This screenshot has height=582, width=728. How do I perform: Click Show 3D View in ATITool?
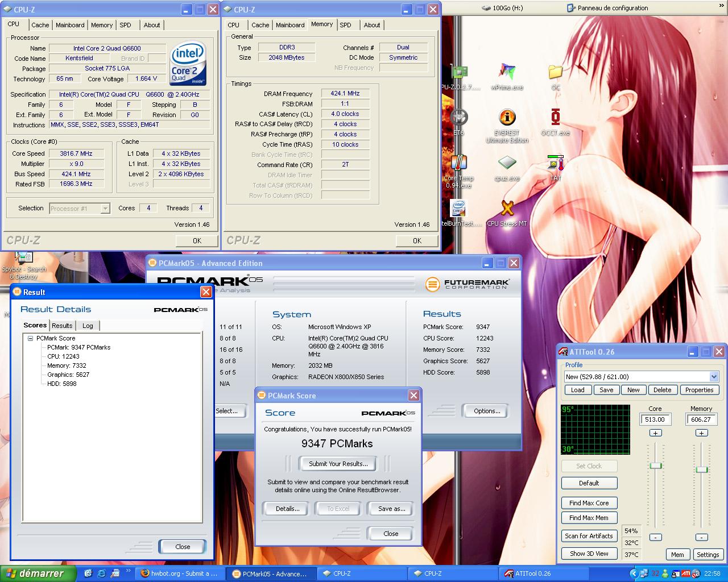coord(589,554)
